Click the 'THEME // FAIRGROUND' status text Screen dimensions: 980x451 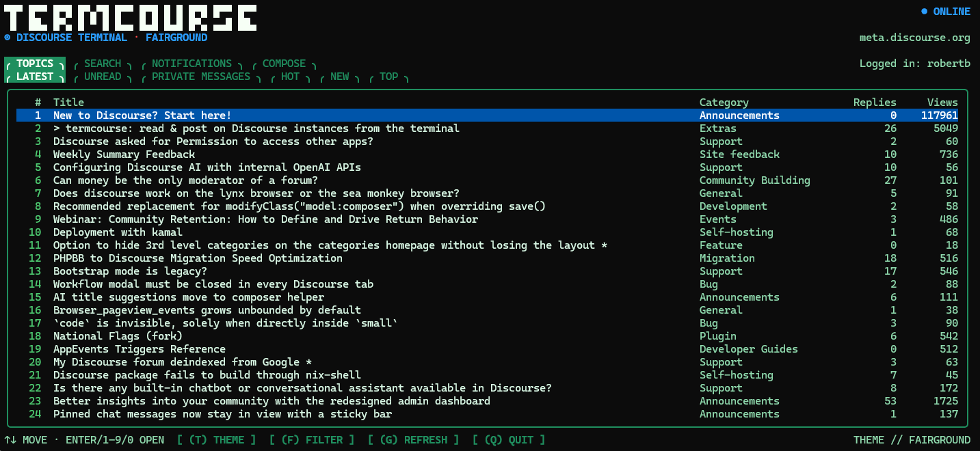tap(912, 440)
